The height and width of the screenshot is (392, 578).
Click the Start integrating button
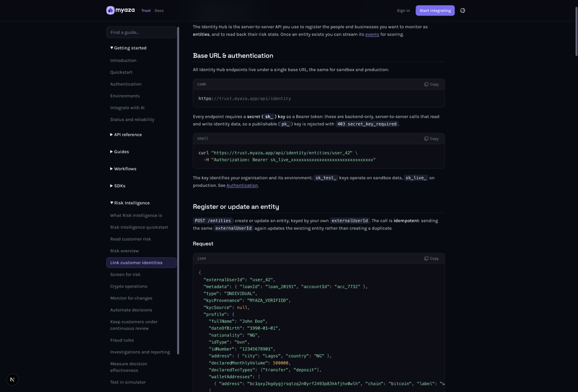[x=435, y=11]
